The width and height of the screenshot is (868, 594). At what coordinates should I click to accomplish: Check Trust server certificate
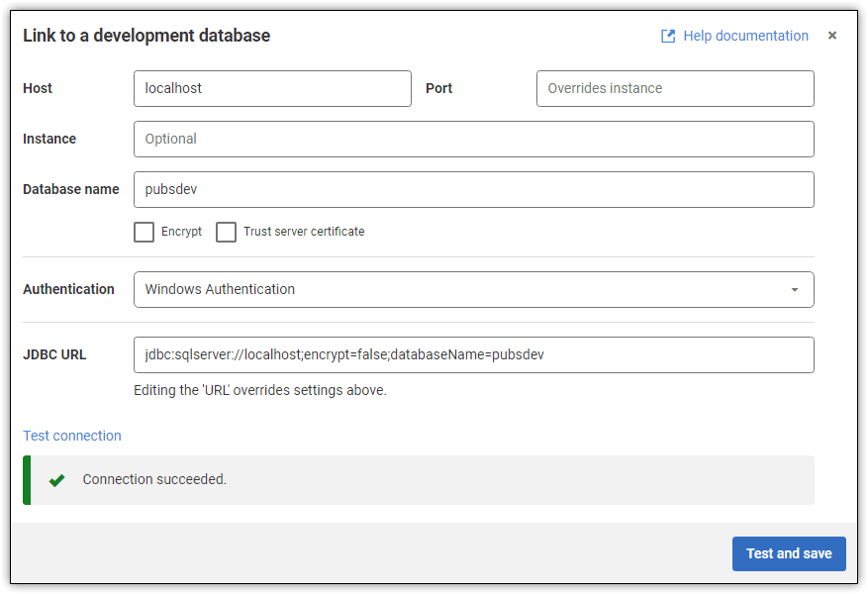[226, 231]
